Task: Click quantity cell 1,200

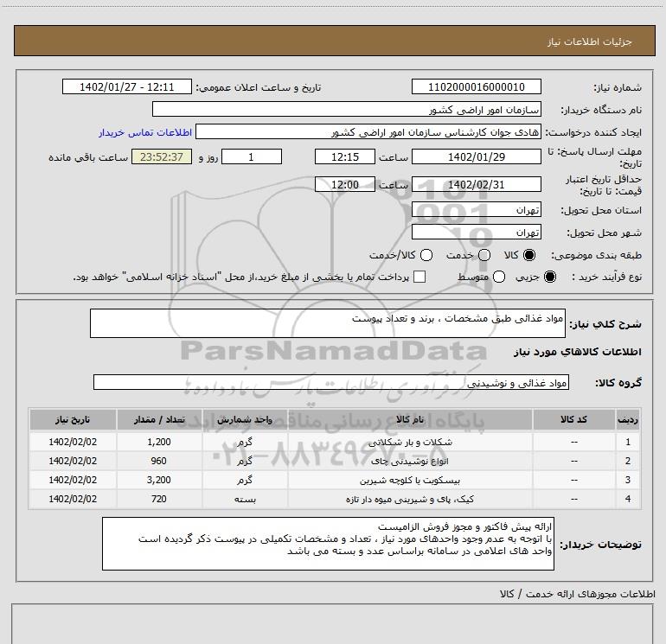Action: click(159, 442)
